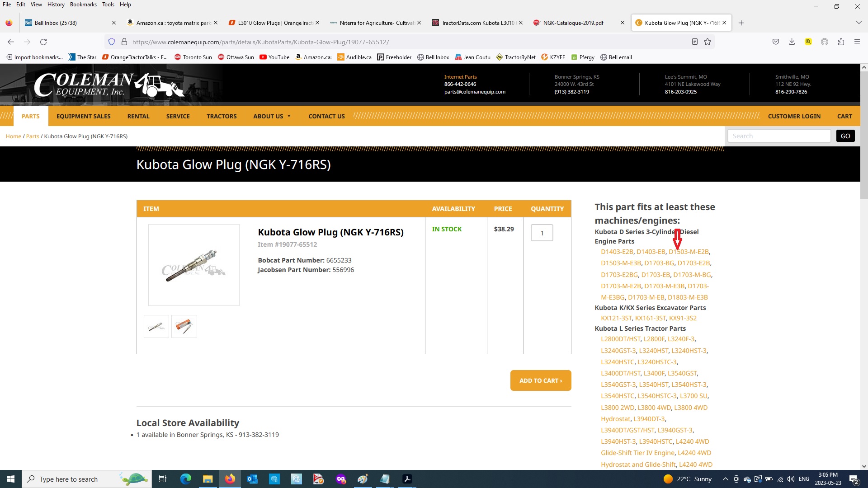Bookmark this page with star icon
The height and width of the screenshot is (488, 868).
click(x=708, y=42)
